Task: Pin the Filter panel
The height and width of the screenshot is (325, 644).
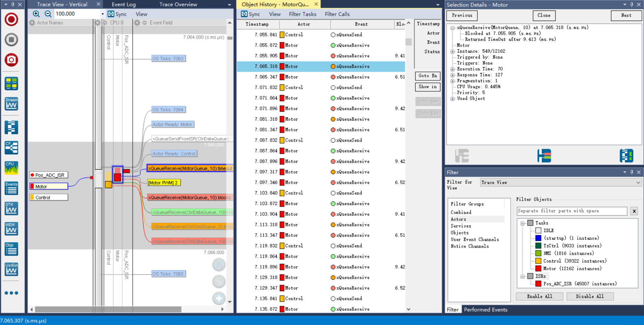Action: [x=632, y=172]
